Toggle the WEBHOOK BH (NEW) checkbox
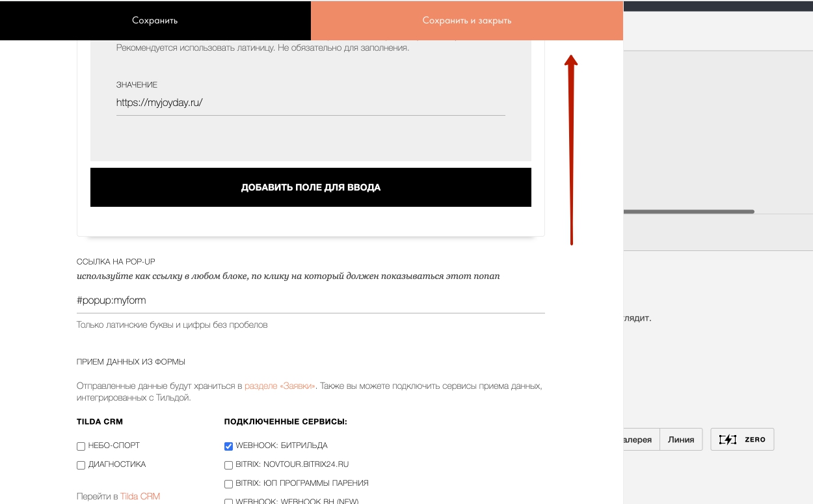 pos(228,501)
